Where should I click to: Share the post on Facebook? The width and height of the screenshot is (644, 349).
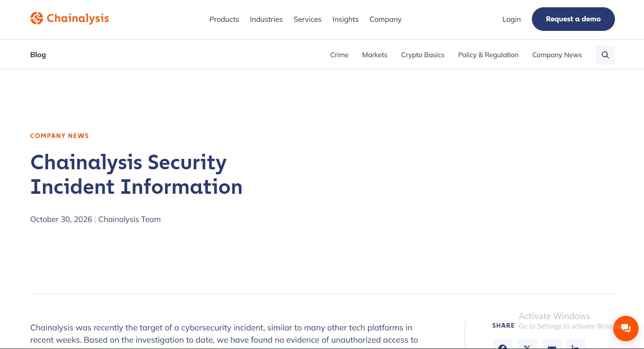click(x=503, y=344)
